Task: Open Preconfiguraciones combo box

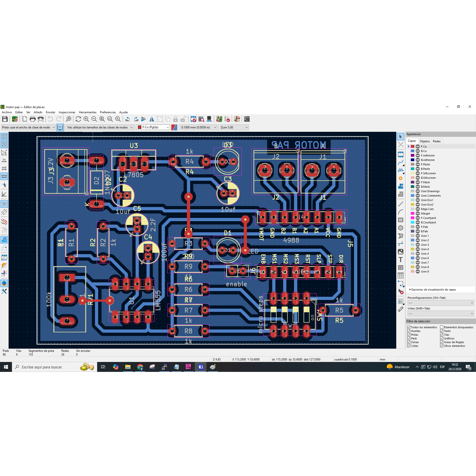Action: 441,303
